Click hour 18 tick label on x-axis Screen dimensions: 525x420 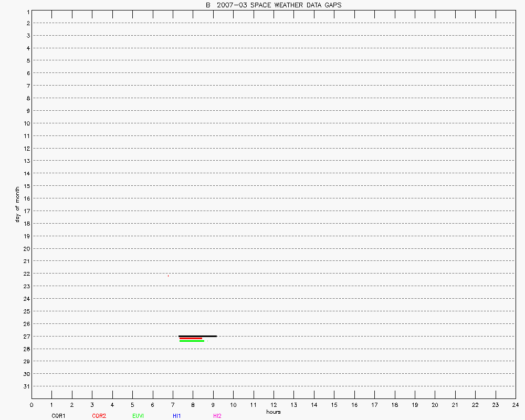[x=394, y=405]
